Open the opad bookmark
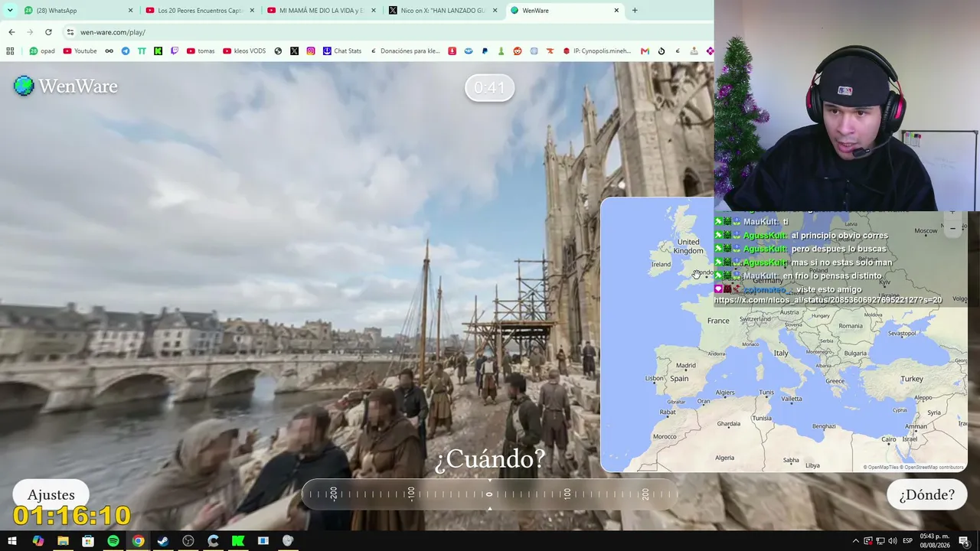Screen dimensions: 980x551 (x=42, y=51)
